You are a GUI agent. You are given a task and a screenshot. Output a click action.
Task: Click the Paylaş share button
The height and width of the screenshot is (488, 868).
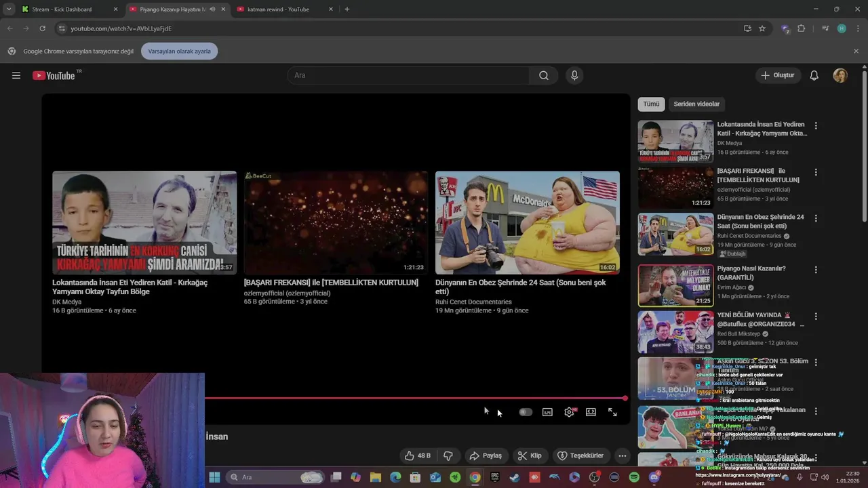(x=486, y=455)
